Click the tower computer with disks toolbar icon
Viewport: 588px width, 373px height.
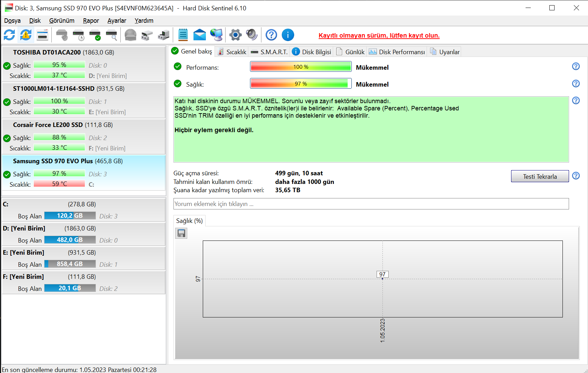[163, 35]
